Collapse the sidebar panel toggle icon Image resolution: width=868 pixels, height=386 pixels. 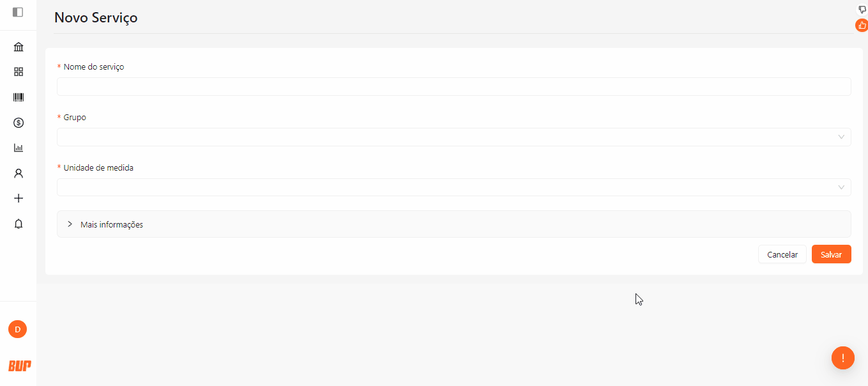[18, 12]
